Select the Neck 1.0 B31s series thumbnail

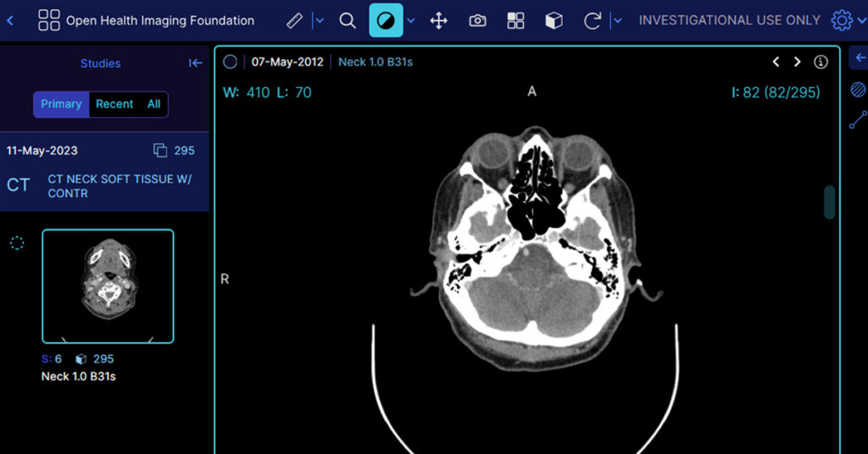pos(108,286)
